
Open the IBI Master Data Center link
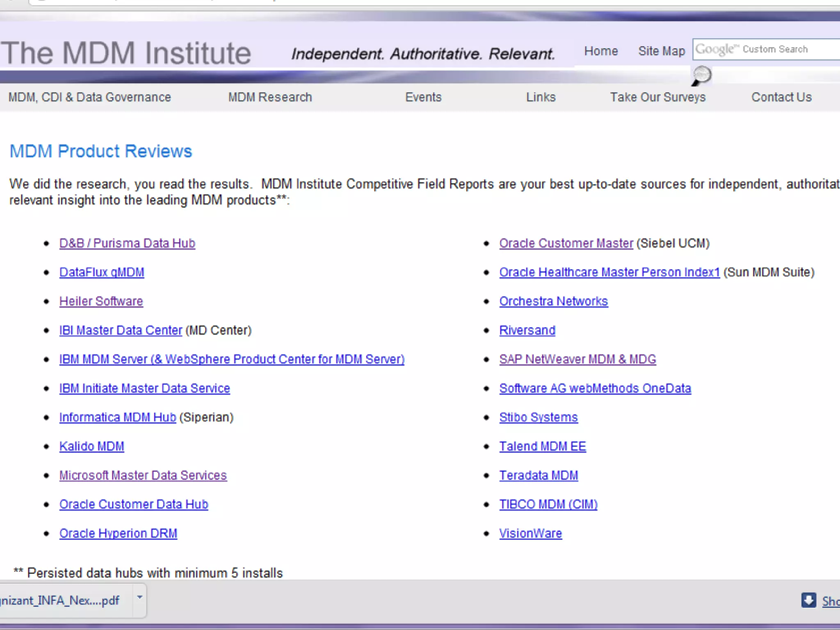[121, 330]
